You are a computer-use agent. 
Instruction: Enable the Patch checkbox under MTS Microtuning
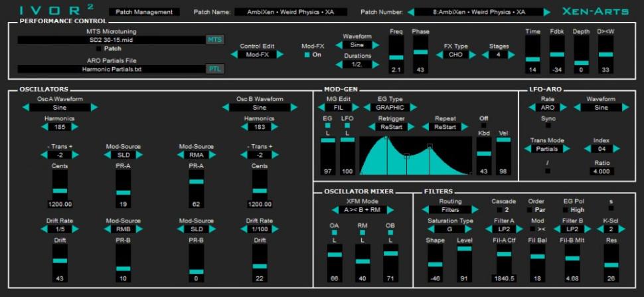point(99,49)
